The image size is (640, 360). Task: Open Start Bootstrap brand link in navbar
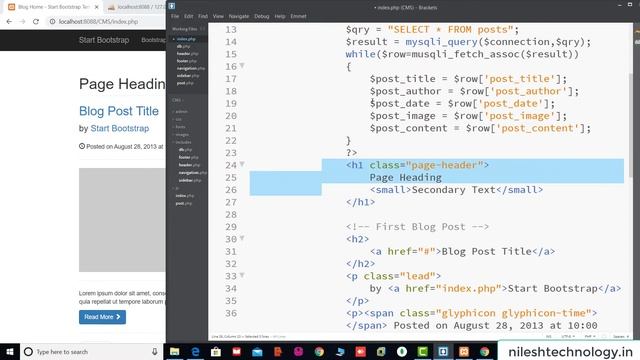coord(104,40)
